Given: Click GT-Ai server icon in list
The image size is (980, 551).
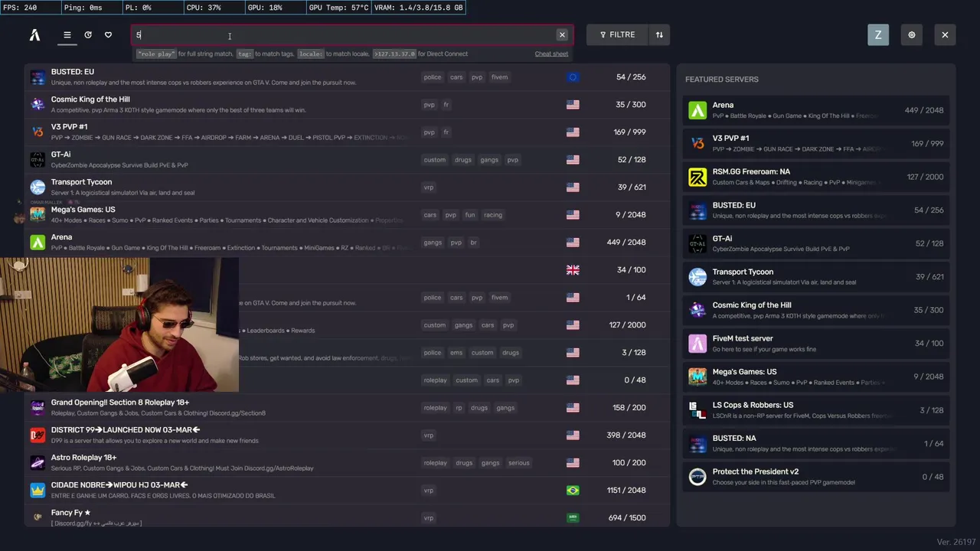Looking at the screenshot, I should 38,159.
